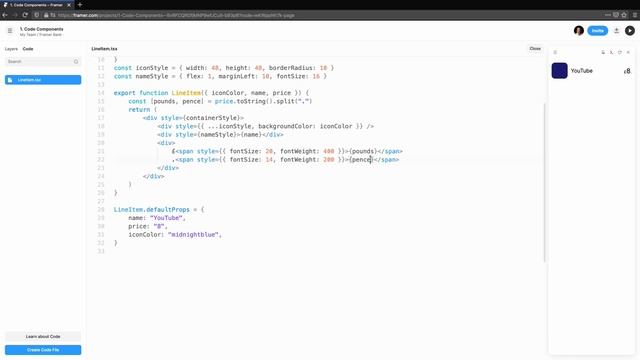This screenshot has width=640, height=360.
Task: Focus the Search input field
Action: pos(43,62)
